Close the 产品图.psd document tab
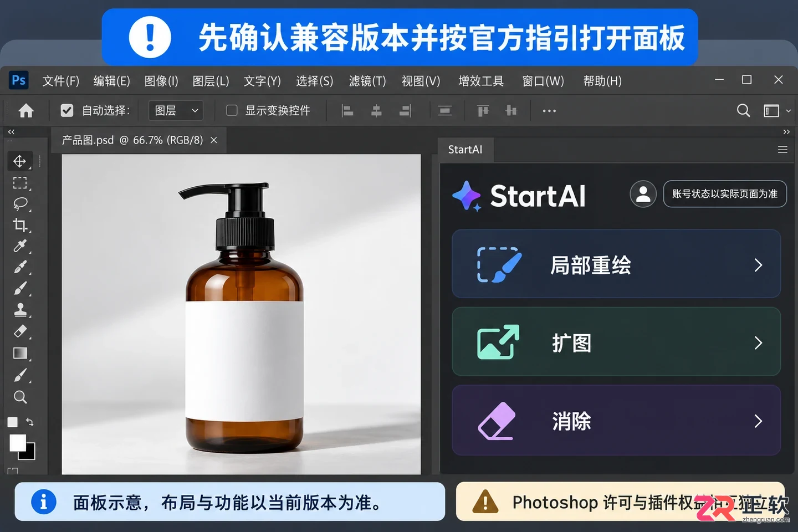 click(214, 140)
